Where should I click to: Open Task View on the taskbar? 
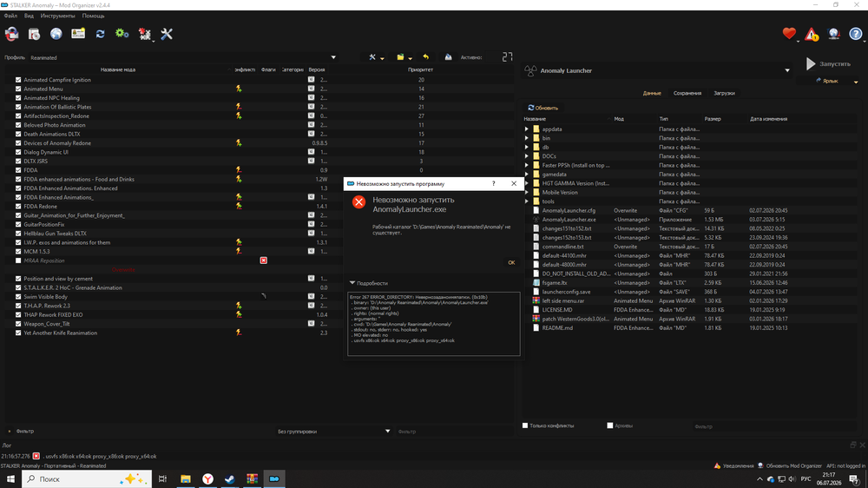[x=162, y=478]
